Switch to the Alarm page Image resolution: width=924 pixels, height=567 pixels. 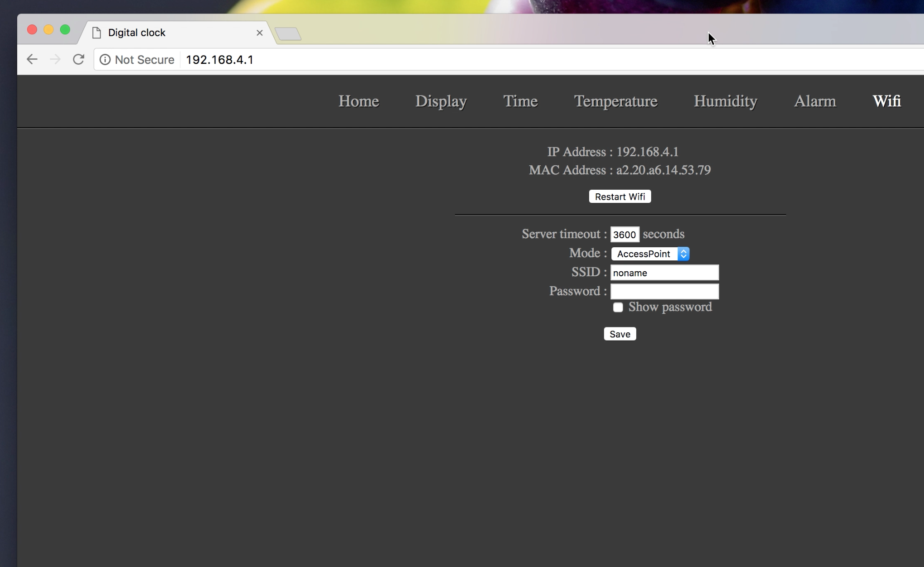pyautogui.click(x=814, y=101)
